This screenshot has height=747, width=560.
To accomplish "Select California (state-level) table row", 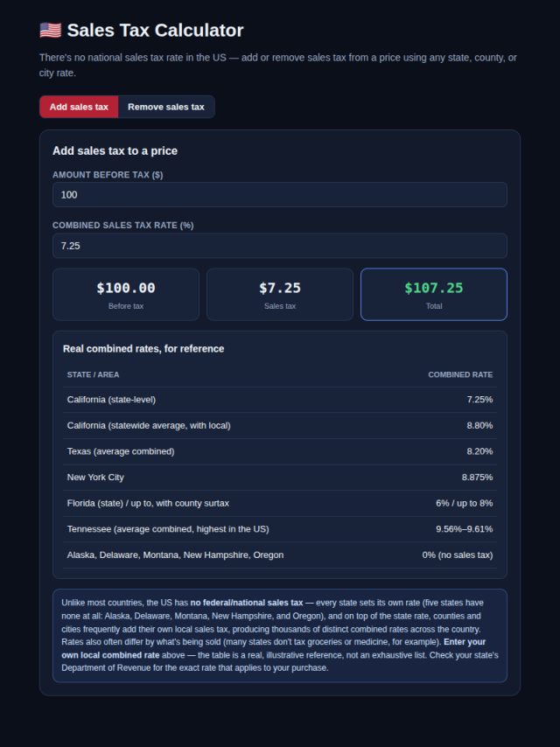I will [280, 400].
